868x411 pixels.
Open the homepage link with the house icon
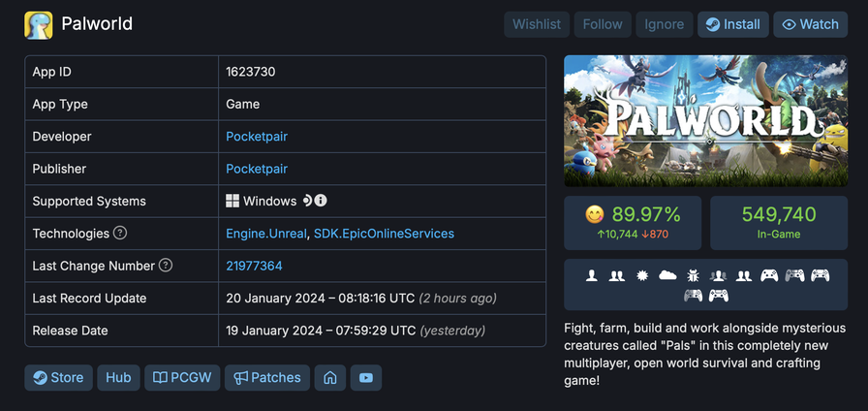[x=330, y=377]
